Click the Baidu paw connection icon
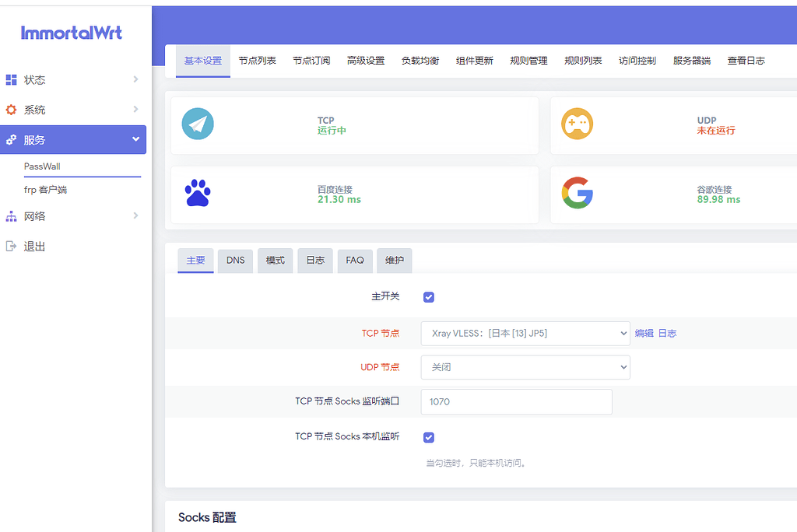 coord(198,193)
